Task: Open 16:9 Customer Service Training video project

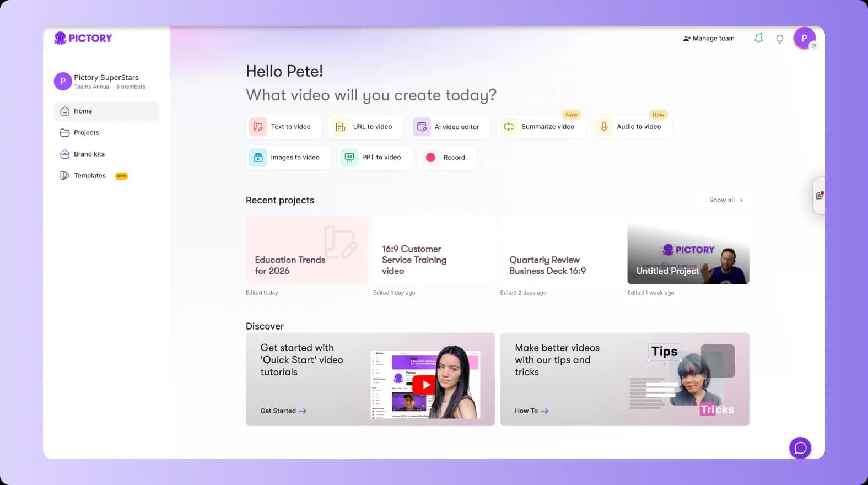Action: coord(434,250)
